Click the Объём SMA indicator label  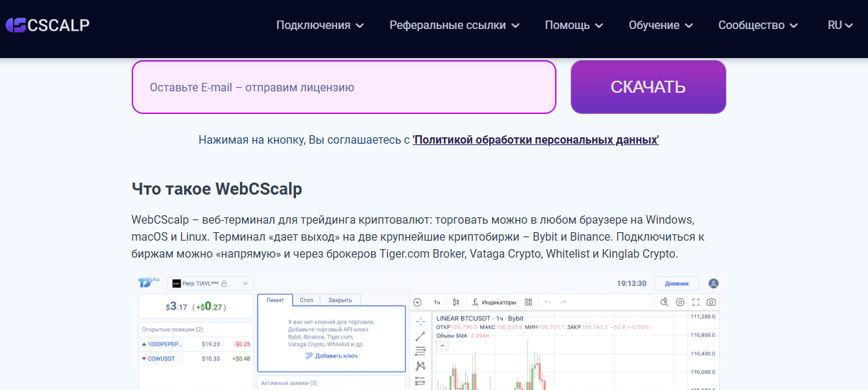(x=452, y=335)
